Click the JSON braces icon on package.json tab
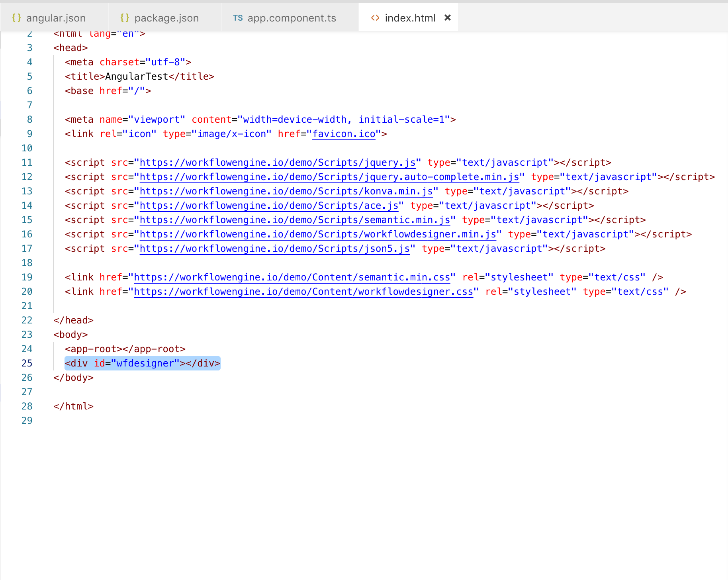The height and width of the screenshot is (580, 728). point(125,18)
